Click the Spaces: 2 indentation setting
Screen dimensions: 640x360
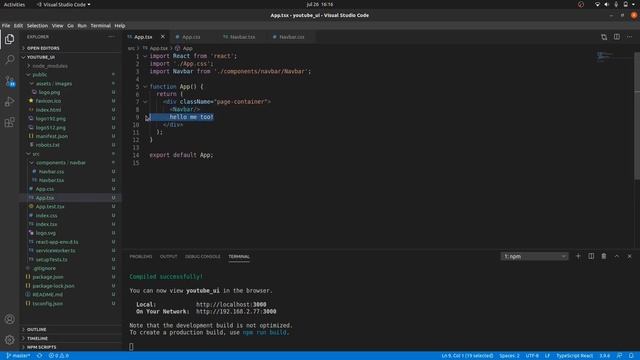coord(509,356)
